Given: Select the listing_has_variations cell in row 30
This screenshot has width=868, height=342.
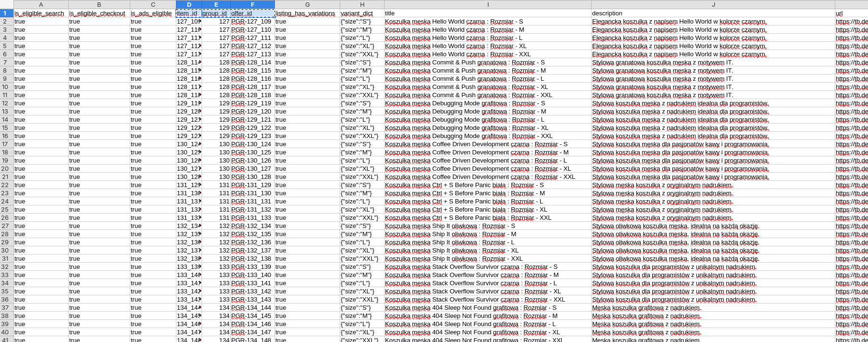Looking at the screenshot, I should 307,251.
